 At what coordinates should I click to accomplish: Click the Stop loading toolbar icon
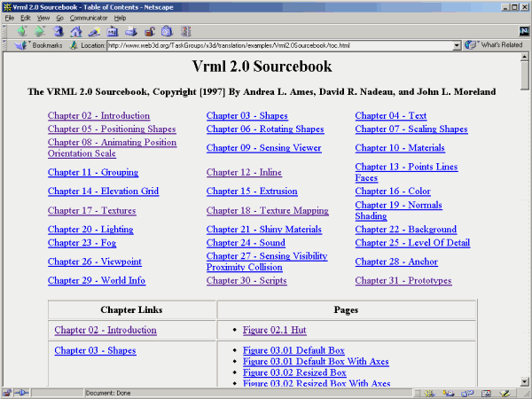pos(185,31)
